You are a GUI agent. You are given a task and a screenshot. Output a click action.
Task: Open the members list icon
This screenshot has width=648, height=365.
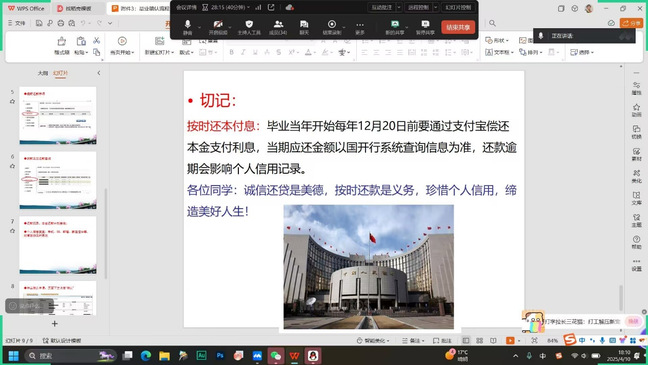pyautogui.click(x=278, y=27)
